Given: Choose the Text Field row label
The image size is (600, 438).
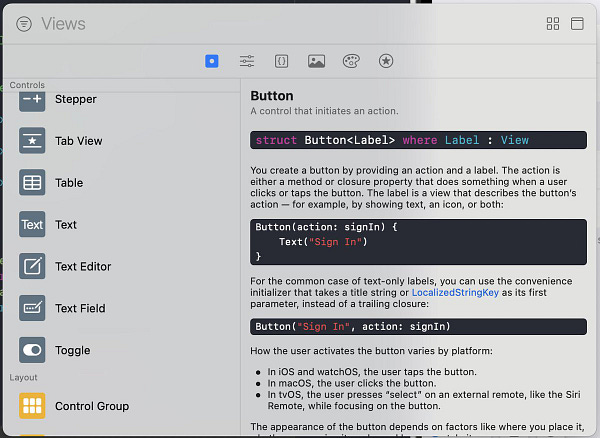Looking at the screenshot, I should (80, 308).
